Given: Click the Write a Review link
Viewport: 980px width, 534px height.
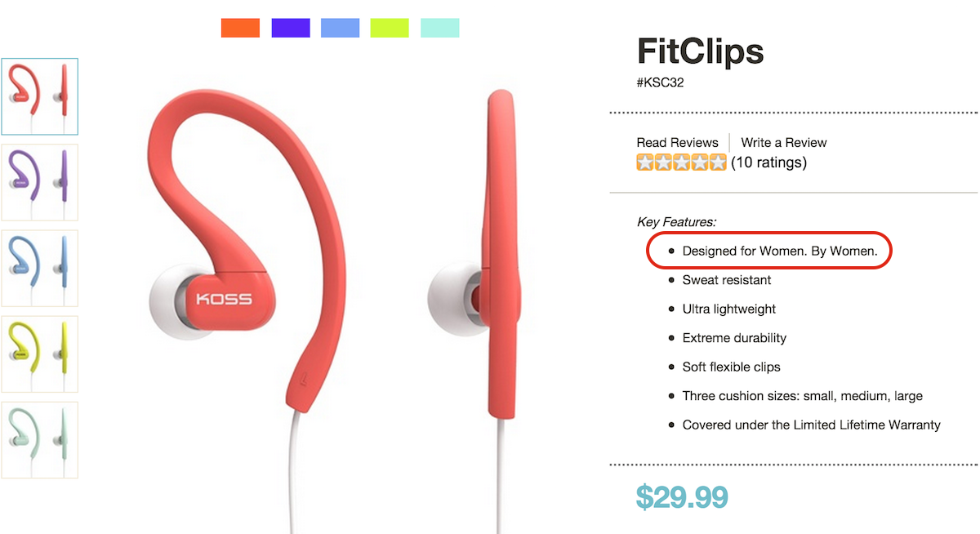Looking at the screenshot, I should click(784, 142).
